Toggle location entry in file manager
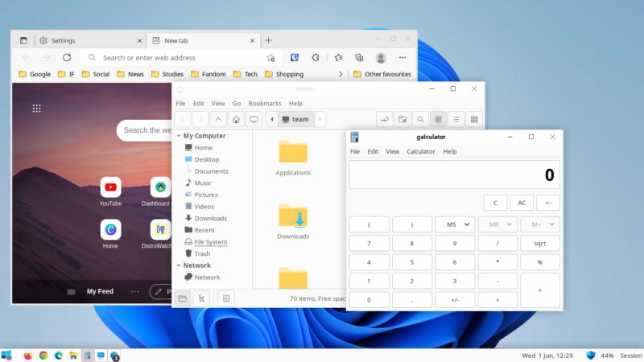The height and width of the screenshot is (362, 644). pyautogui.click(x=385, y=119)
